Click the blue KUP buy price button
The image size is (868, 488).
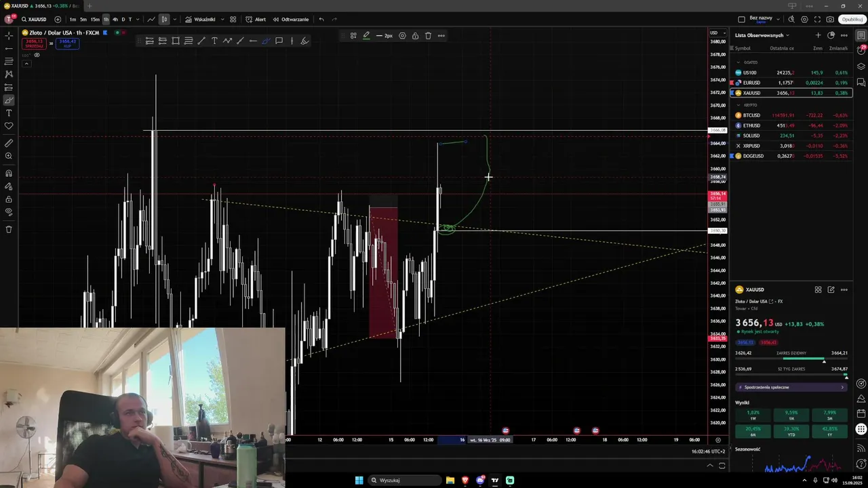tap(67, 43)
